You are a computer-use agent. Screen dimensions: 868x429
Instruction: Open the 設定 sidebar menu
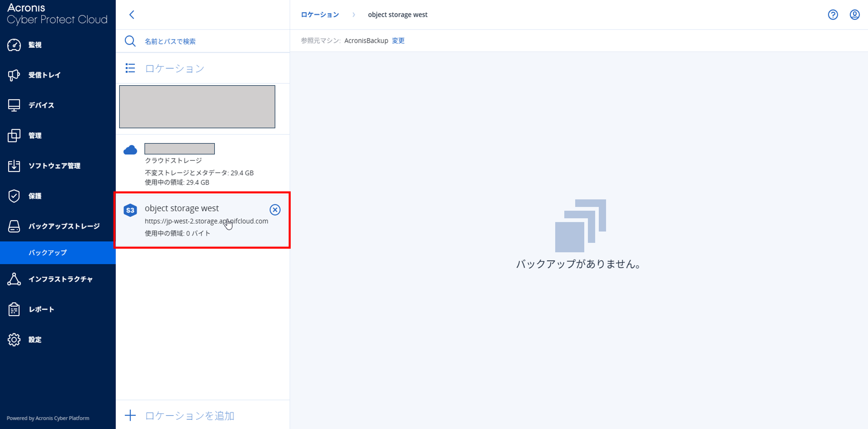coord(35,340)
